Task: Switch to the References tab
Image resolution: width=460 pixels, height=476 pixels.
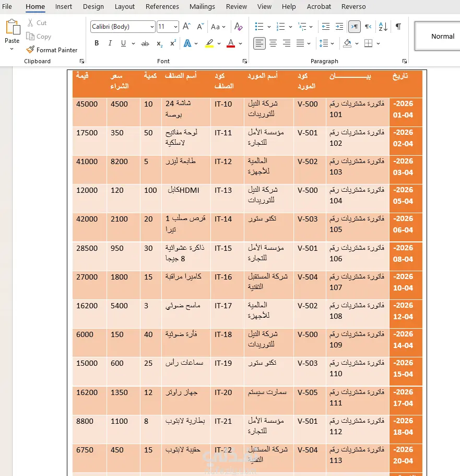Action: tap(162, 6)
